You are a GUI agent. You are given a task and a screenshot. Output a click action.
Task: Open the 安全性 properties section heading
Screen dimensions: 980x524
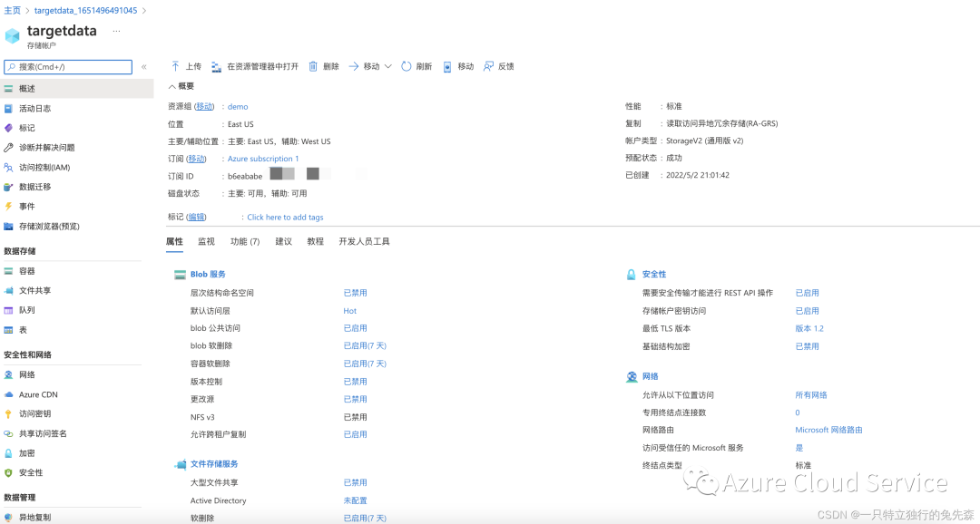pyautogui.click(x=654, y=274)
